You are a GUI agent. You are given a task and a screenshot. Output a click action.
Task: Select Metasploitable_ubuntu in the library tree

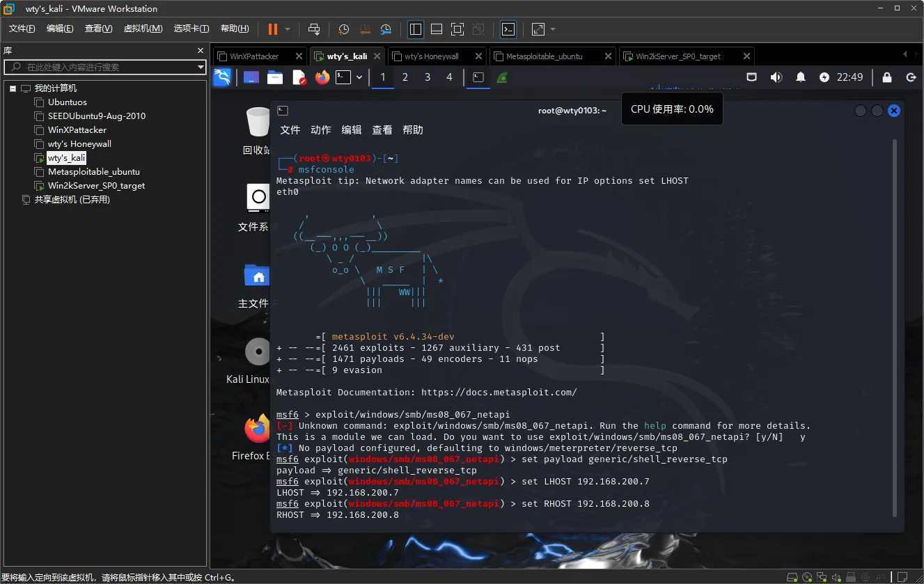(93, 172)
